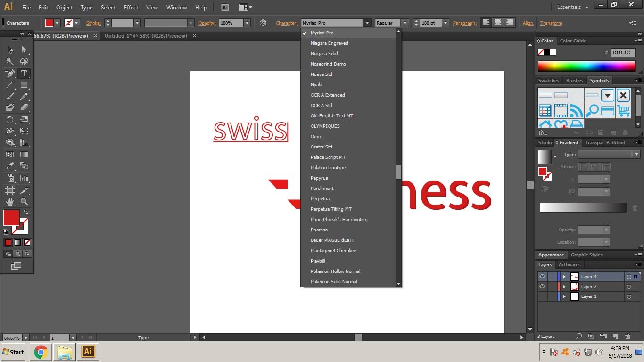Select the Line Segment tool
Screen dimensions: 644x362
point(10,85)
